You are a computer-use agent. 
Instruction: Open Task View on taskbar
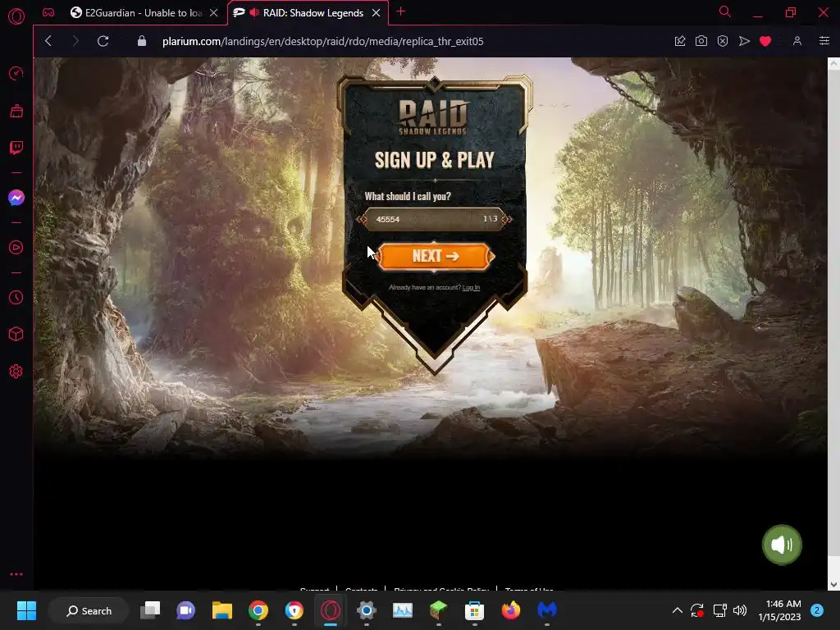[x=150, y=610]
